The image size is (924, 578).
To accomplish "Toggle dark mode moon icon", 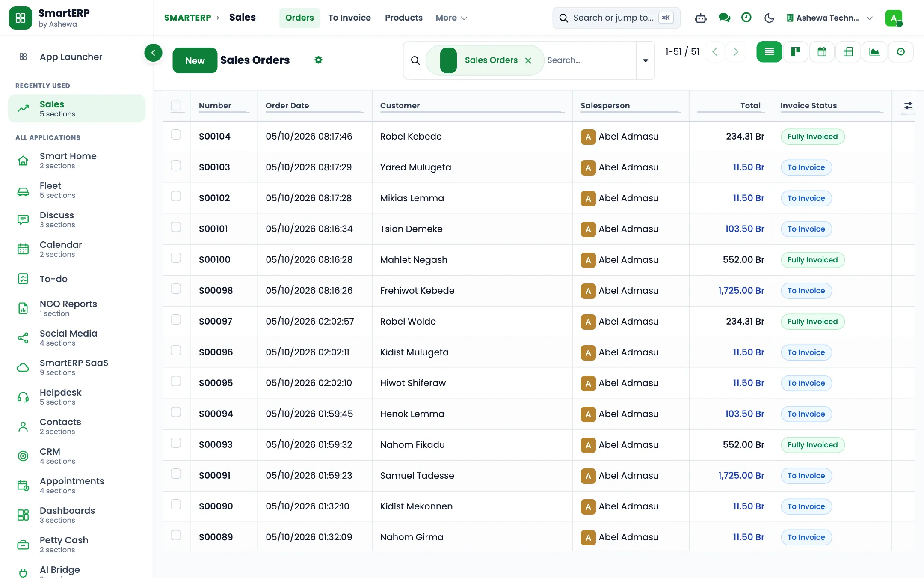I will (x=769, y=18).
